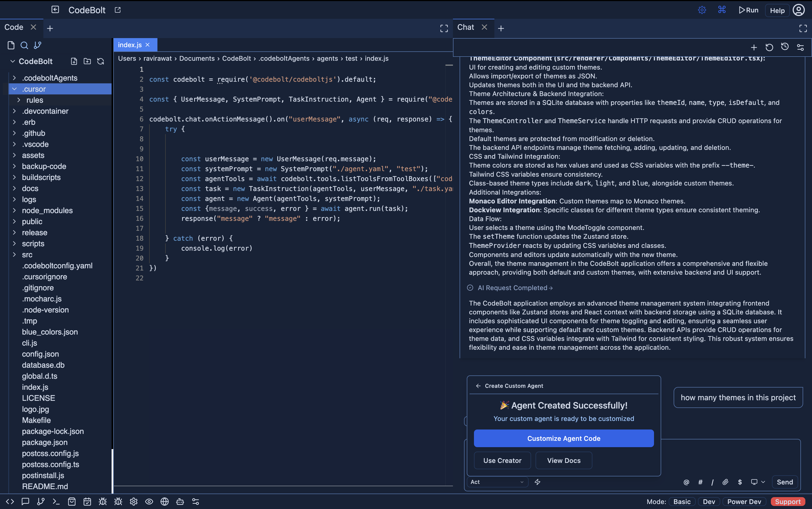Click the open-external icon beside CodeBolt title
Image resolution: width=812 pixels, height=509 pixels.
[118, 10]
